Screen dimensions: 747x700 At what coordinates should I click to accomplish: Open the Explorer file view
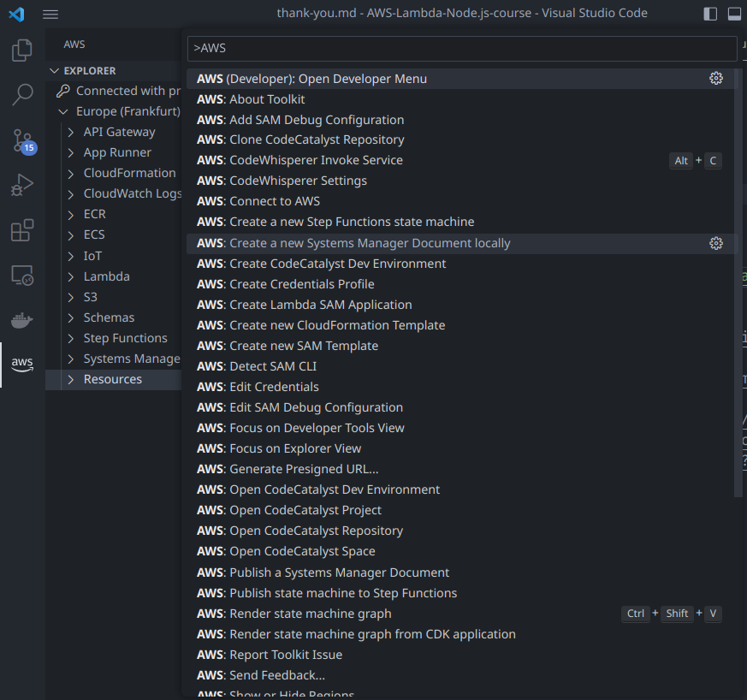21,50
